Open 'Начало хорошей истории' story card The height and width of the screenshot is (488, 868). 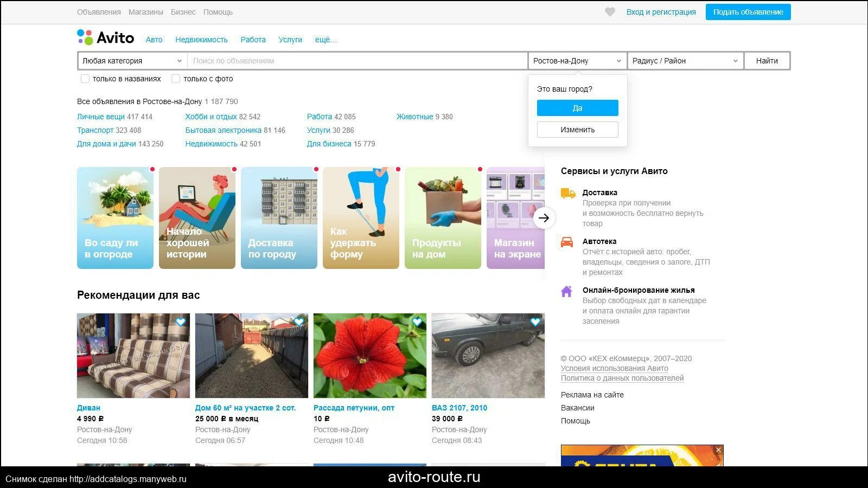197,218
